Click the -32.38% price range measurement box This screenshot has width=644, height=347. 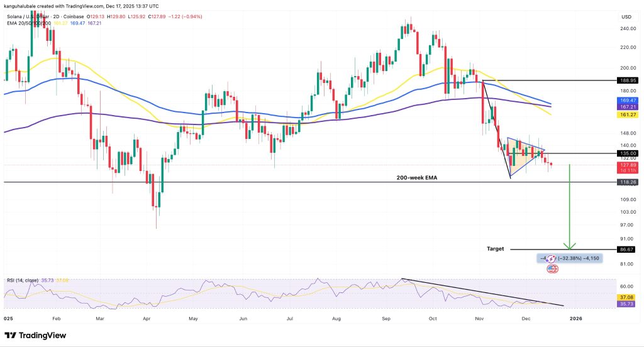tap(570, 258)
